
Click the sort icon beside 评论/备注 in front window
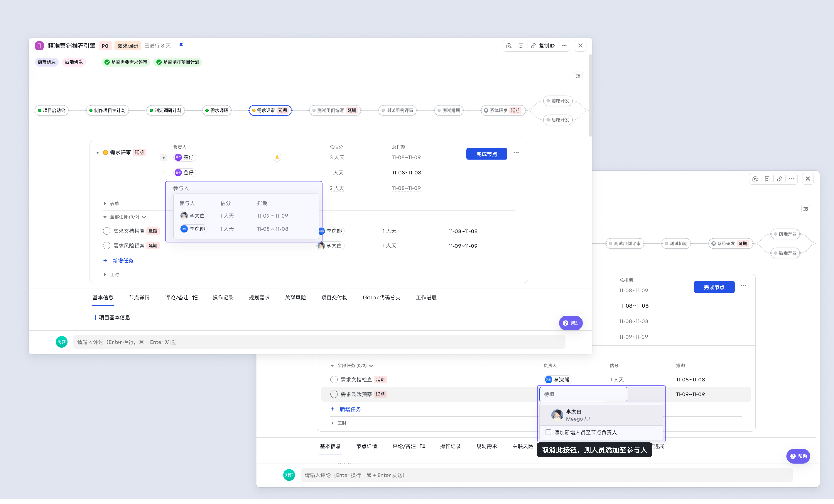point(195,298)
